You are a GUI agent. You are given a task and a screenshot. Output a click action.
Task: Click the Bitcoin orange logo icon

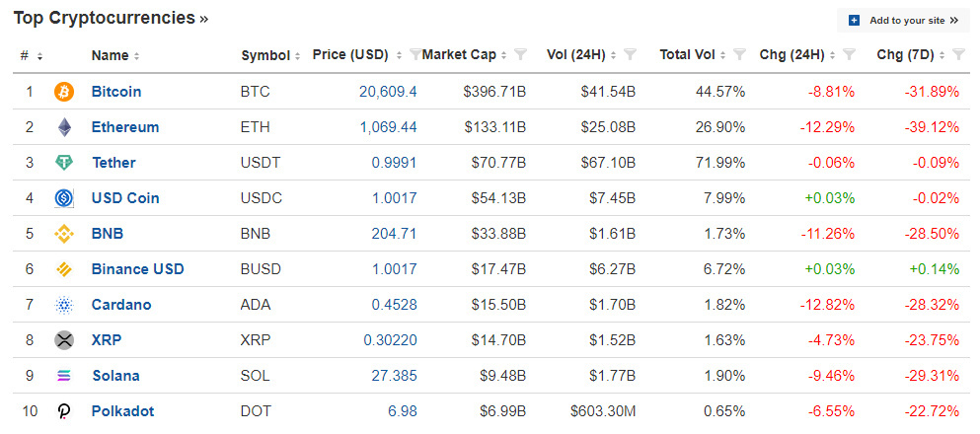coord(64,92)
